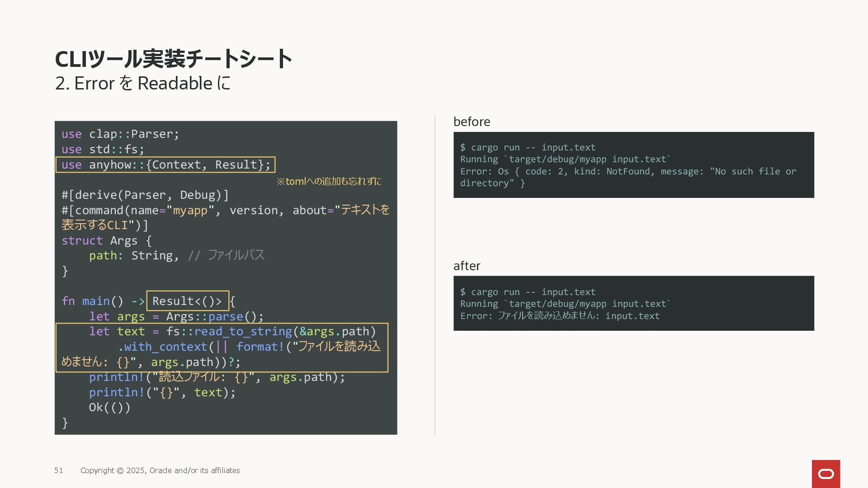Click the 'after' heading
This screenshot has width=868, height=488.
click(467, 266)
